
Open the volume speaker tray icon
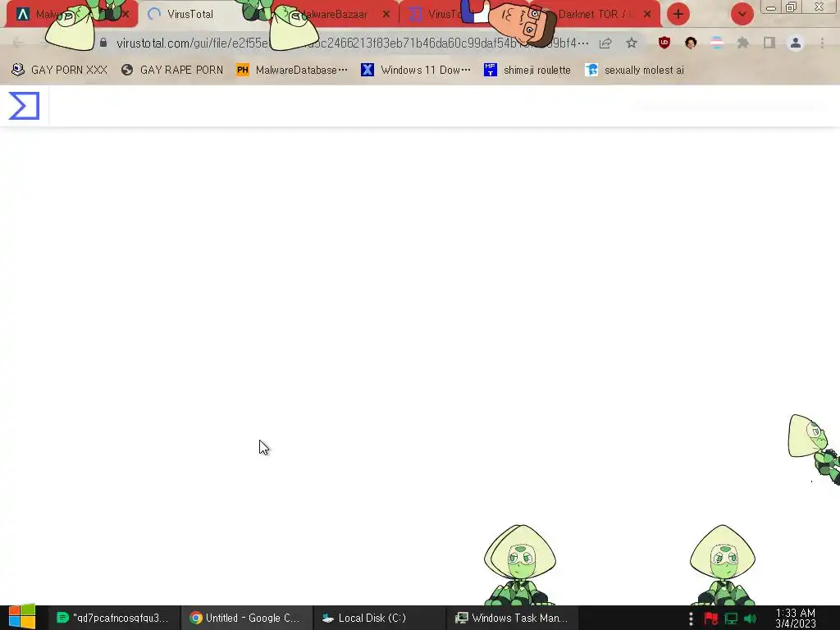[750, 619]
